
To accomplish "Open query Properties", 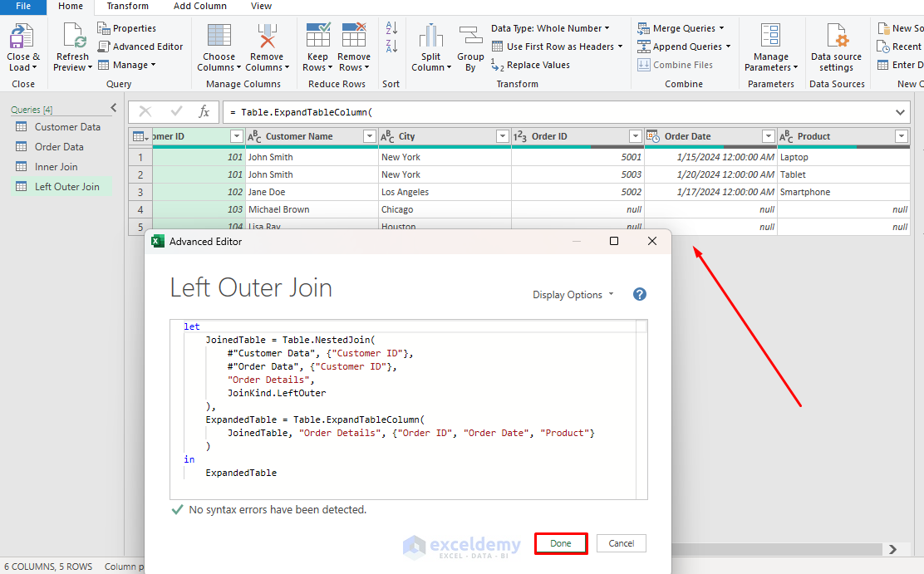I will [x=126, y=28].
